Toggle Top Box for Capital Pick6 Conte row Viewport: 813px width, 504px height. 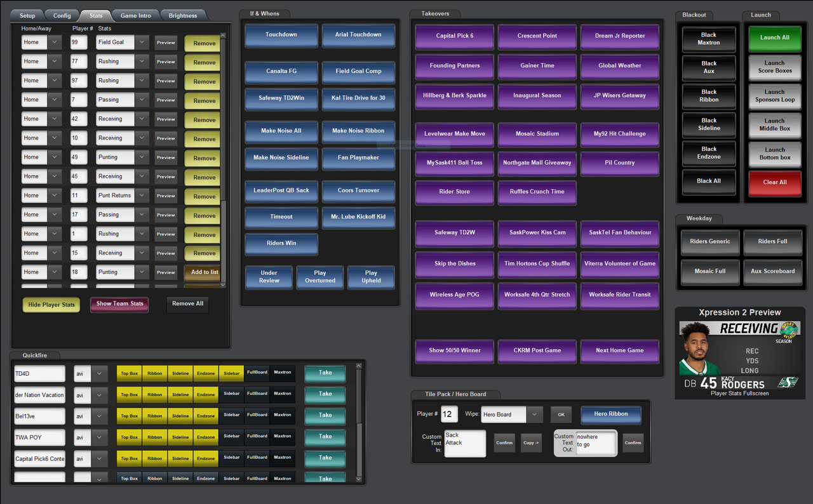point(130,458)
